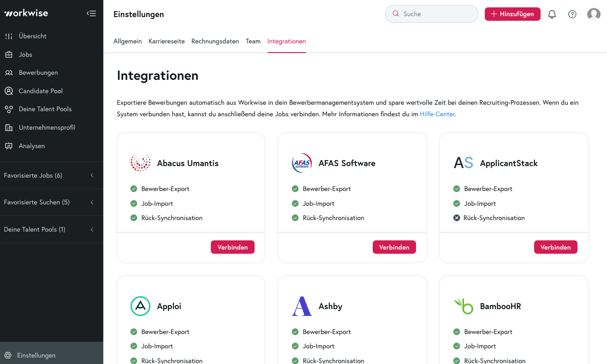Click the BambooHR logo
Screen dimensions: 607x364
[x=463, y=306]
